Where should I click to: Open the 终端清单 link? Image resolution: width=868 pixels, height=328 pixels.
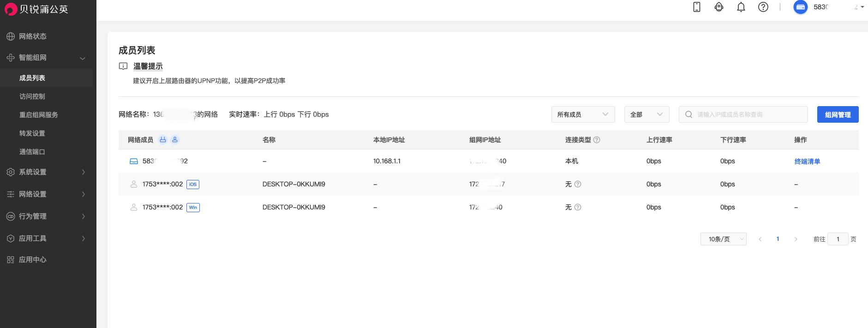click(x=807, y=161)
